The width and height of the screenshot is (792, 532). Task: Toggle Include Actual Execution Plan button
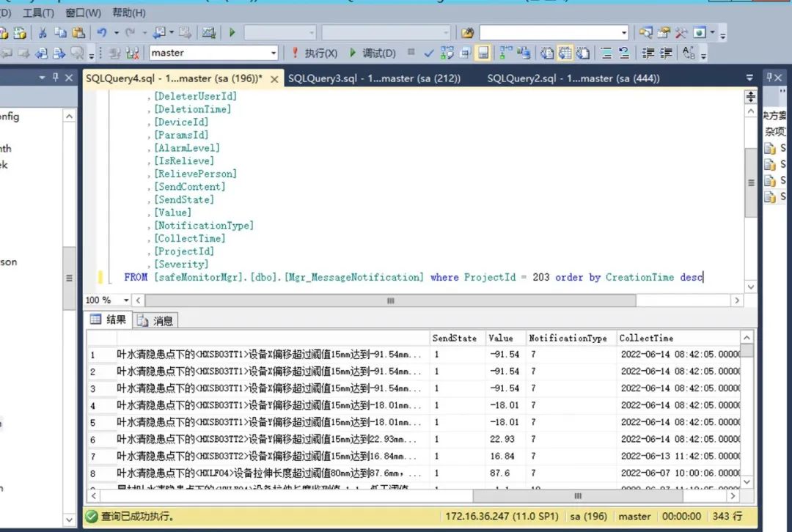505,53
